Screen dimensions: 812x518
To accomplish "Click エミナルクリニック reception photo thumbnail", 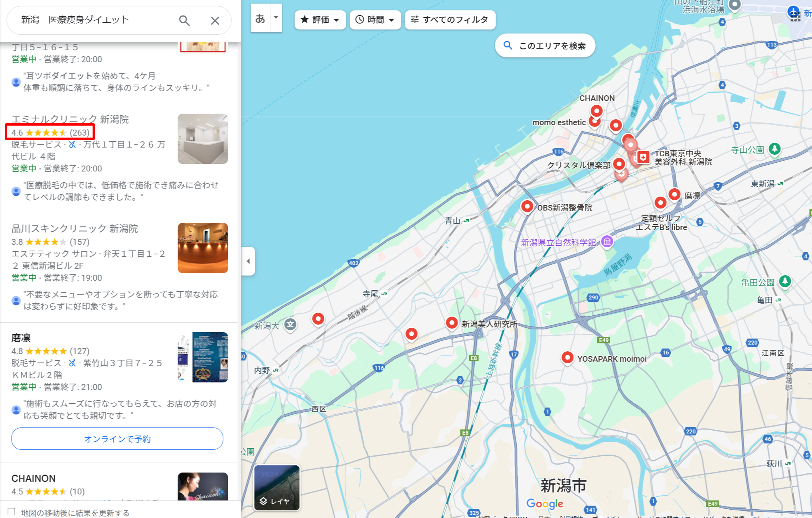I will [x=203, y=139].
